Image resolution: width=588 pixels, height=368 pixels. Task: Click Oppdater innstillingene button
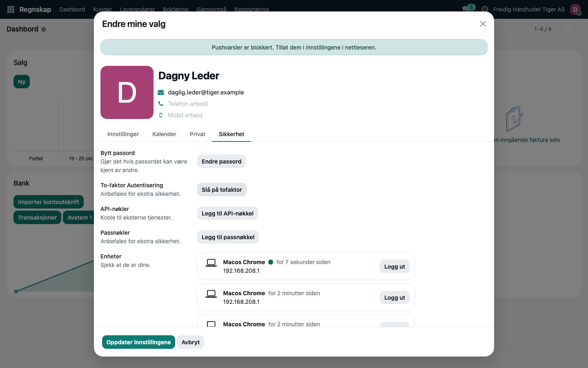pos(138,342)
